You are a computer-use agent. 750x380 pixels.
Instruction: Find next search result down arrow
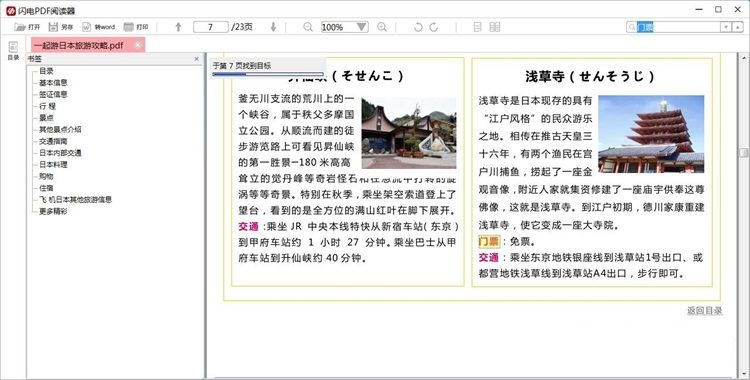(x=726, y=27)
